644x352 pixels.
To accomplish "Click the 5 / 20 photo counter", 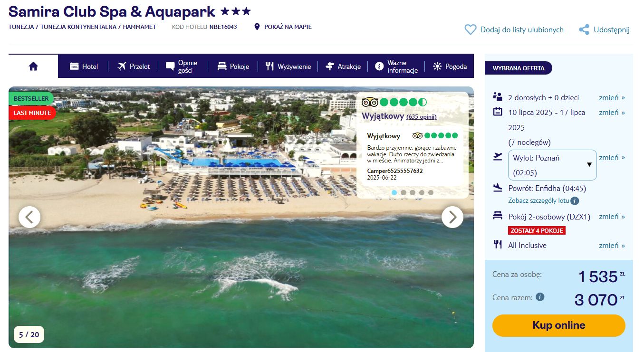I will 29,334.
